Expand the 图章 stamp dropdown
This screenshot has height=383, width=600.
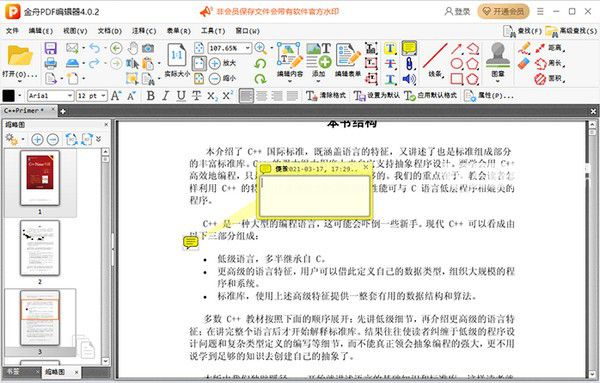(497, 81)
